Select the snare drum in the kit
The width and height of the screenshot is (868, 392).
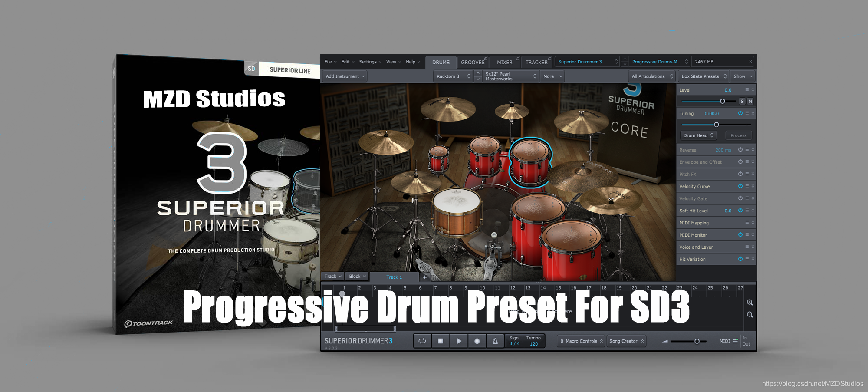(x=457, y=213)
